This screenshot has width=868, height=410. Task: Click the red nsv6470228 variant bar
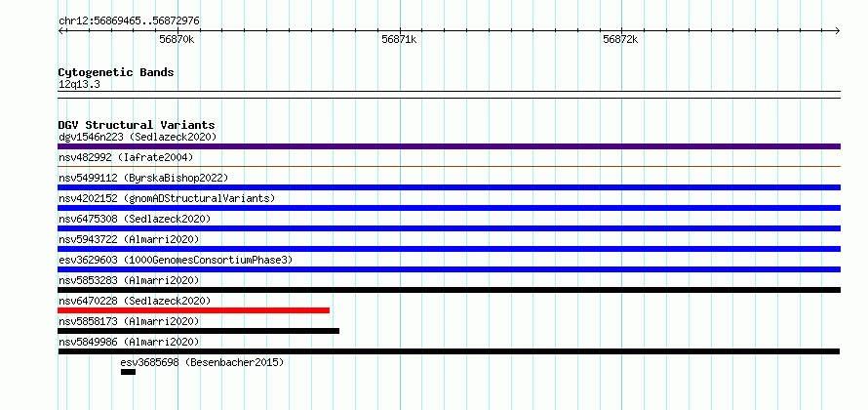(x=194, y=310)
